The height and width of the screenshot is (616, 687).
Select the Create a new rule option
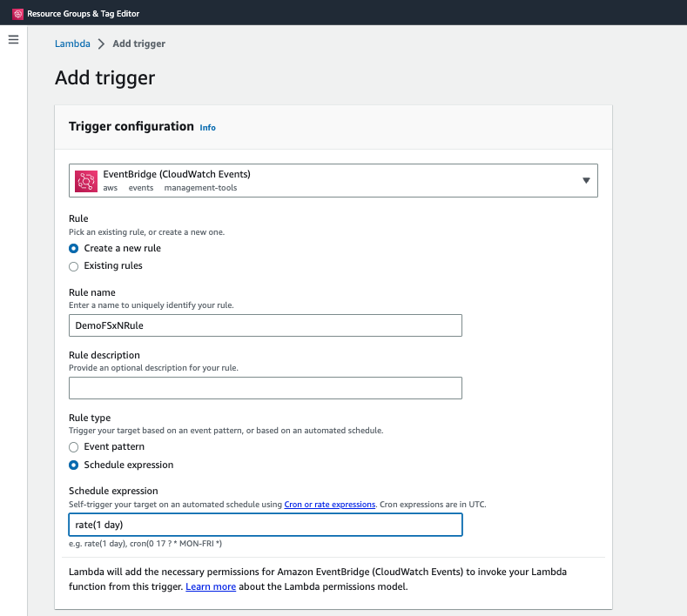pos(74,248)
